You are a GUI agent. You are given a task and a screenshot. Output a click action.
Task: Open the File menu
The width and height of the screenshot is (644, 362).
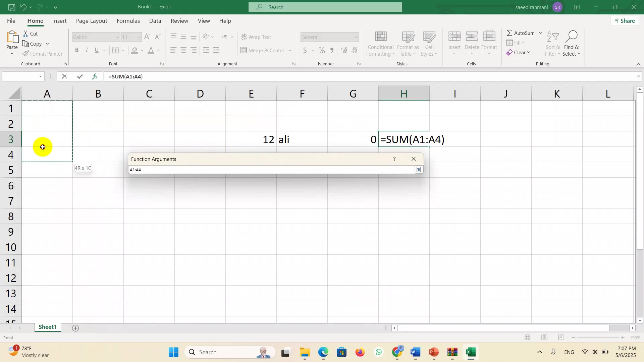(x=11, y=21)
